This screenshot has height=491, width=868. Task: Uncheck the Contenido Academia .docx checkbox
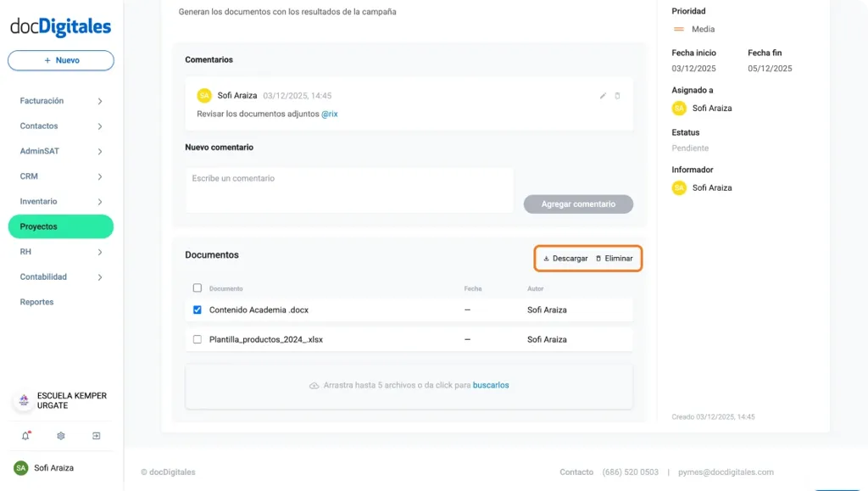(x=197, y=310)
